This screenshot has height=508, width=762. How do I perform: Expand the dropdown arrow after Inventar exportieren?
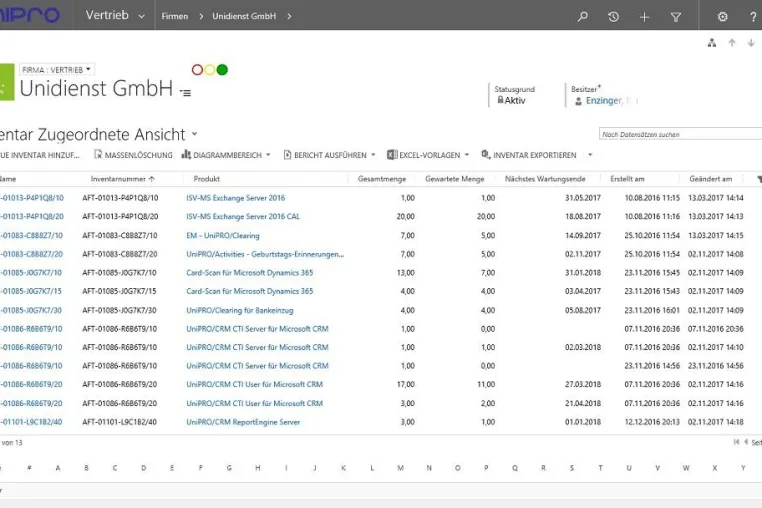coord(590,155)
